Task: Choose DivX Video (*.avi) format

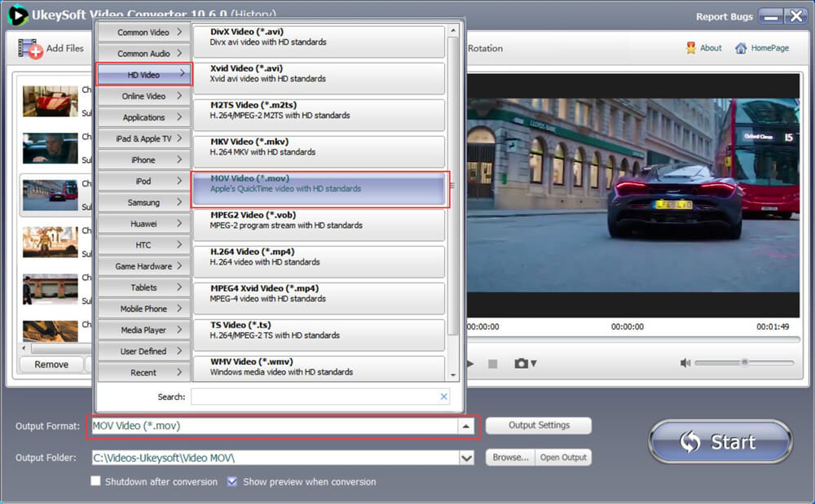Action: [319, 41]
